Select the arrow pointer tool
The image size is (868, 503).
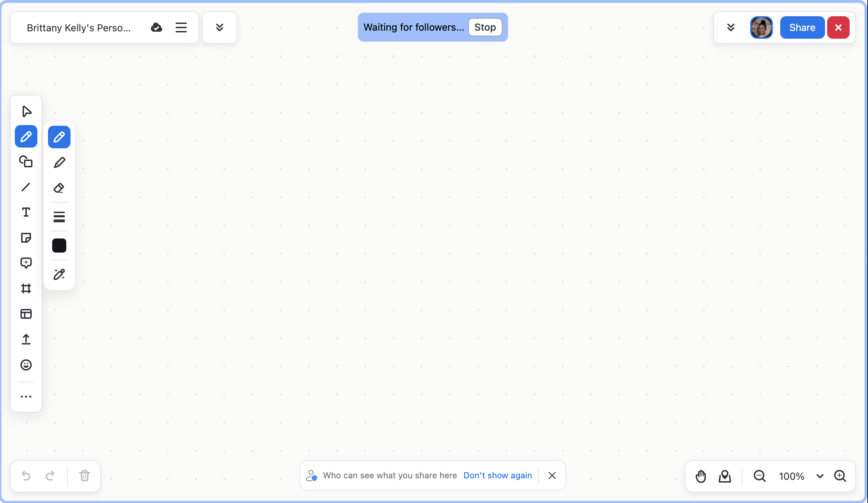[26, 111]
